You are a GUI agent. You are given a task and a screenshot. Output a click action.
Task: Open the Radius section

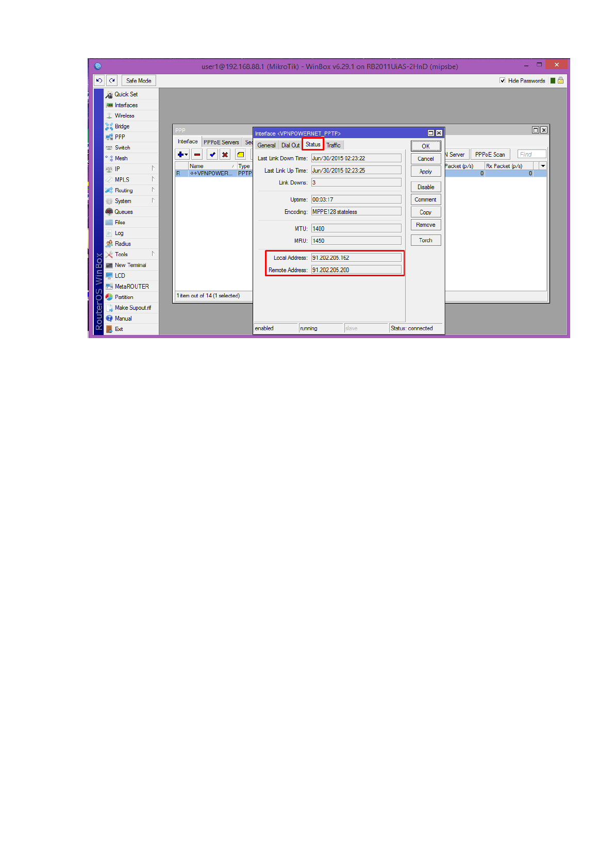point(123,244)
